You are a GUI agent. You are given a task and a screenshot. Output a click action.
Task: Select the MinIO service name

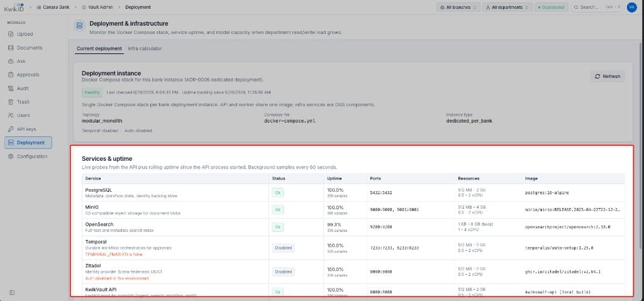click(x=92, y=207)
